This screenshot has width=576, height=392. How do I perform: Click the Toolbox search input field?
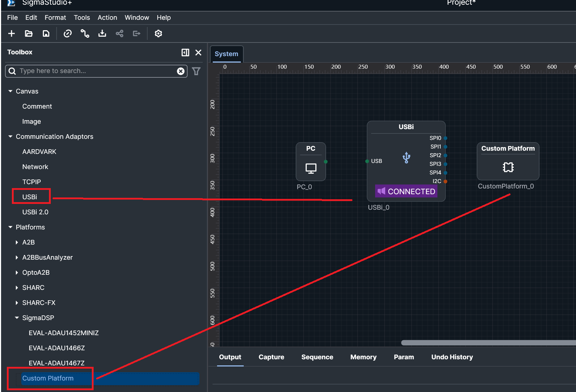pos(96,71)
